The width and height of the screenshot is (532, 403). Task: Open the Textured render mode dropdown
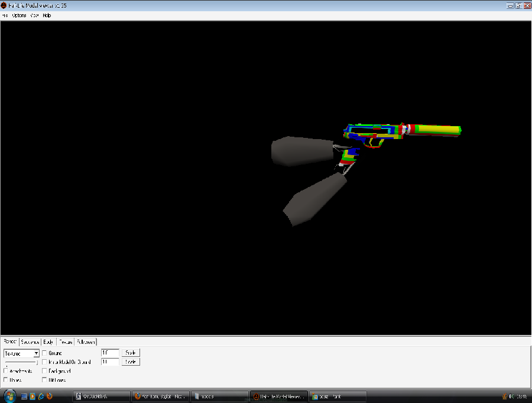click(36, 353)
